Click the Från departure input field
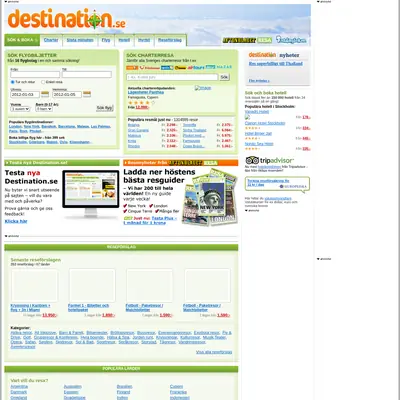Image resolution: width=400 pixels, height=400 pixels. pyautogui.click(x=35, y=74)
